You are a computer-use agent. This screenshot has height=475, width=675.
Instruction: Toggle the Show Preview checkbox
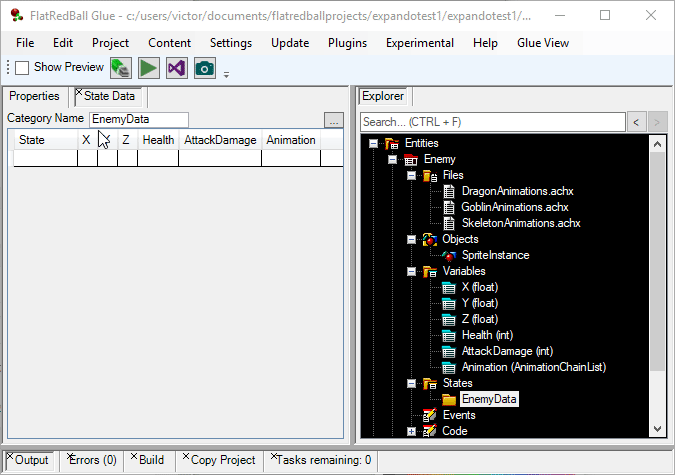22,68
